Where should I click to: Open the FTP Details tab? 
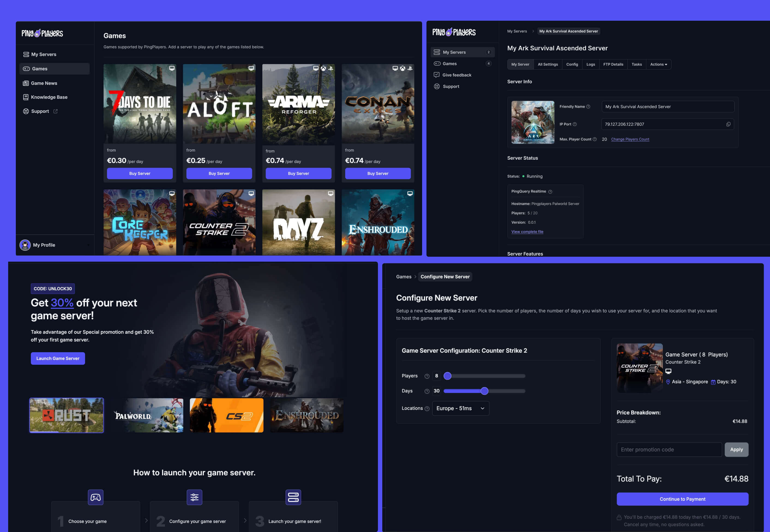pos(613,64)
